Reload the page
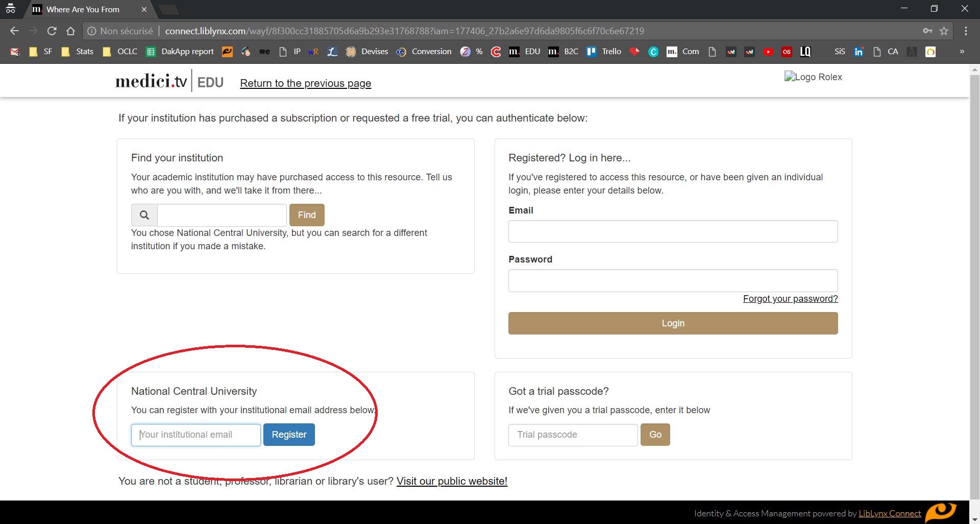The height and width of the screenshot is (524, 980). point(52,31)
